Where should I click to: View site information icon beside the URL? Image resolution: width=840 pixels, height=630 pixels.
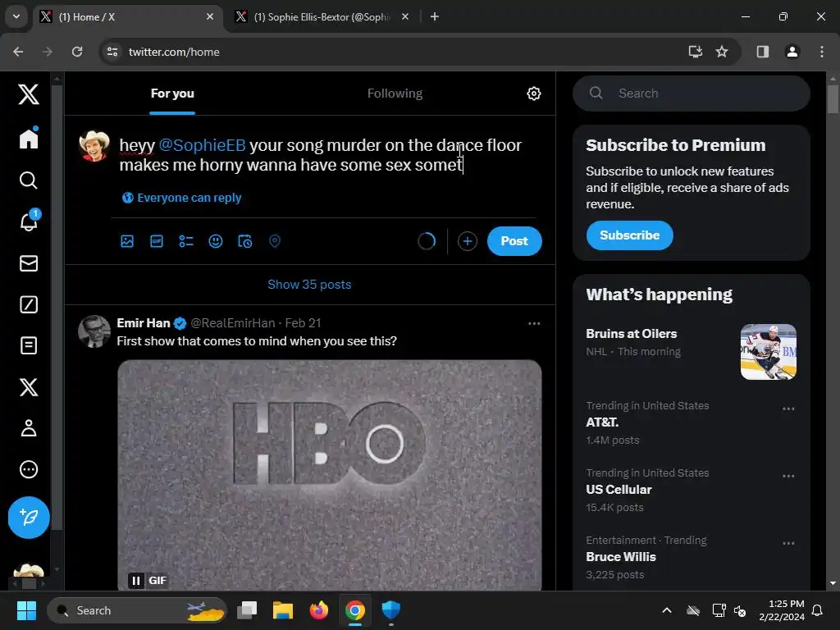(x=112, y=52)
